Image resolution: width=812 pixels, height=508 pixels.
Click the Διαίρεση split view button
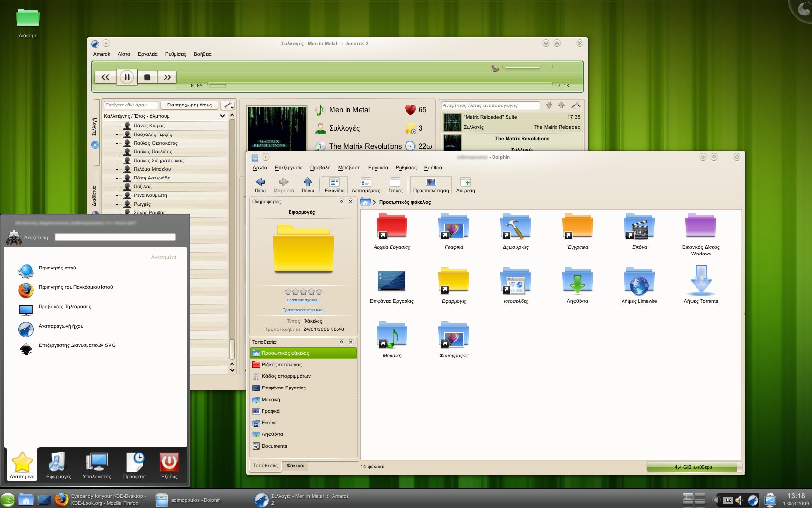pyautogui.click(x=465, y=185)
